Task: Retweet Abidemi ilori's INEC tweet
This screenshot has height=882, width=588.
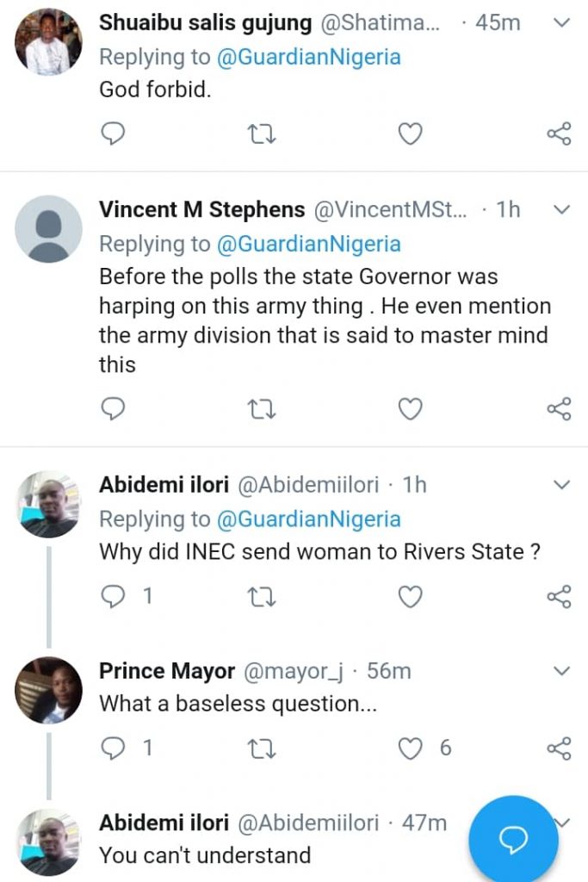Action: pos(261,596)
